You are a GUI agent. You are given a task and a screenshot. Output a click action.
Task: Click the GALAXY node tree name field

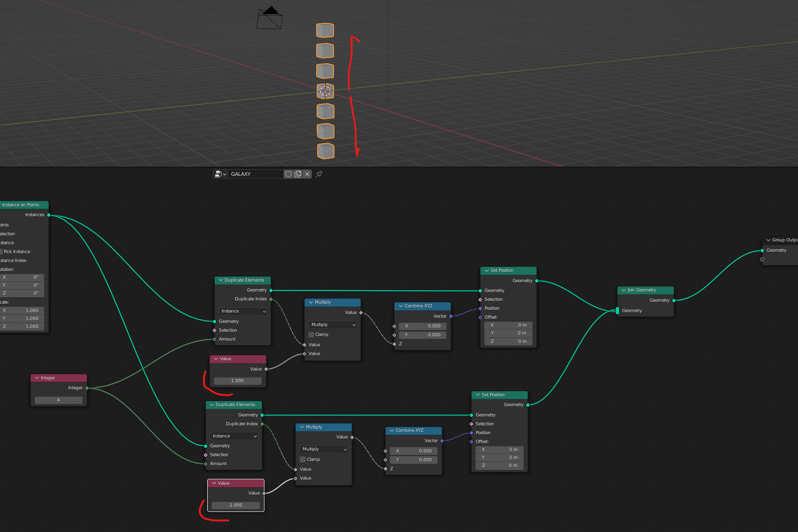click(x=255, y=174)
